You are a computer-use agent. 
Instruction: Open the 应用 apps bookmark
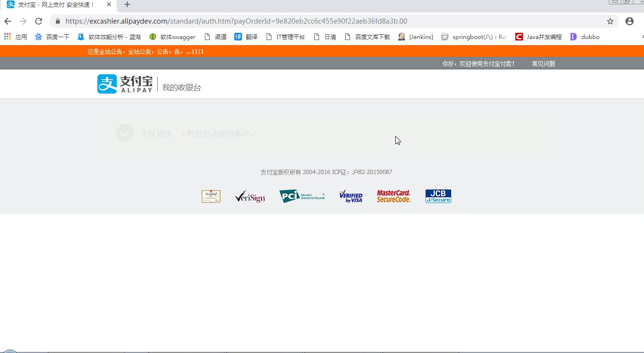tap(15, 37)
